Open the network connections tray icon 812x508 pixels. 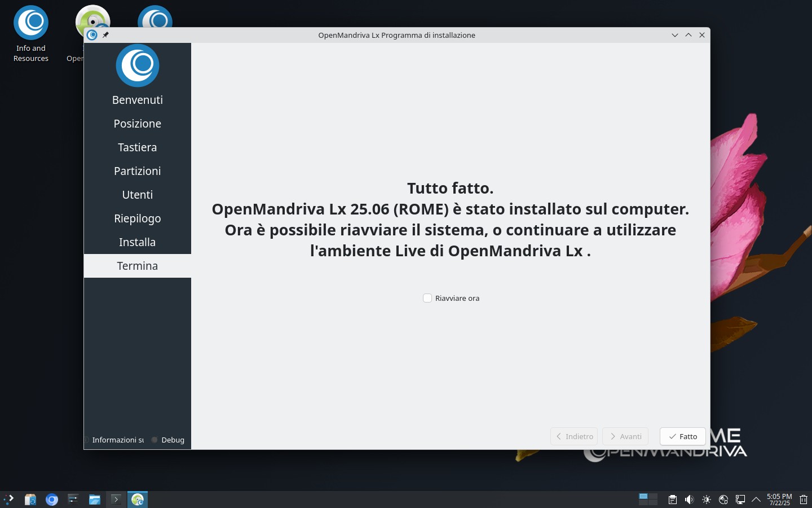(x=740, y=500)
